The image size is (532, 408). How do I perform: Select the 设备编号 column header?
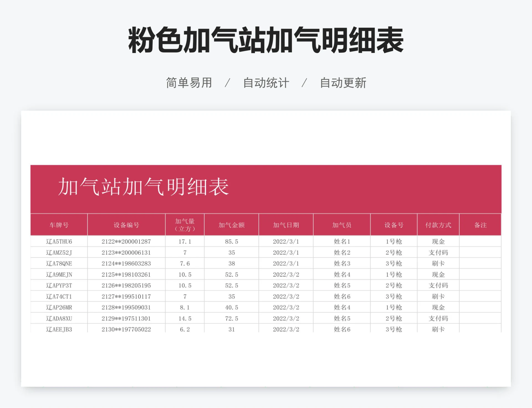[x=126, y=225]
